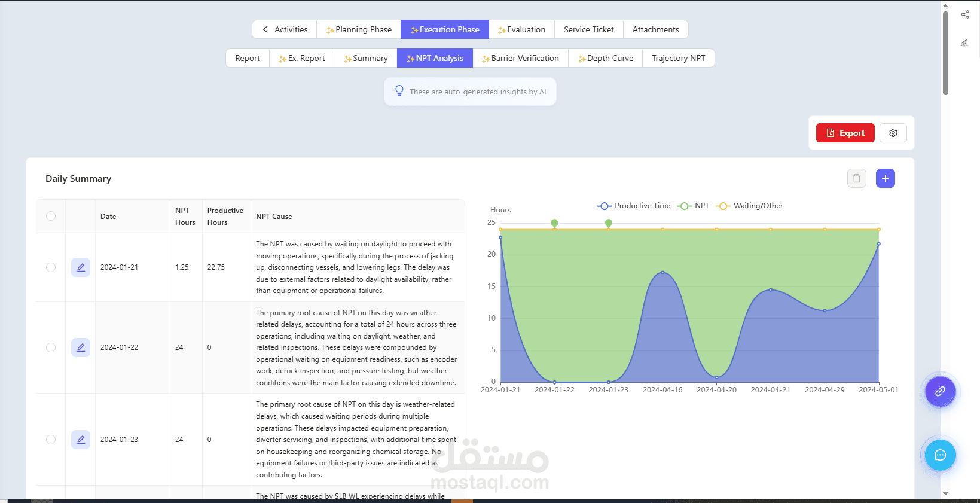Edit the 2024-01-22 row entry
Image resolution: width=980 pixels, height=503 pixels.
pyautogui.click(x=81, y=347)
